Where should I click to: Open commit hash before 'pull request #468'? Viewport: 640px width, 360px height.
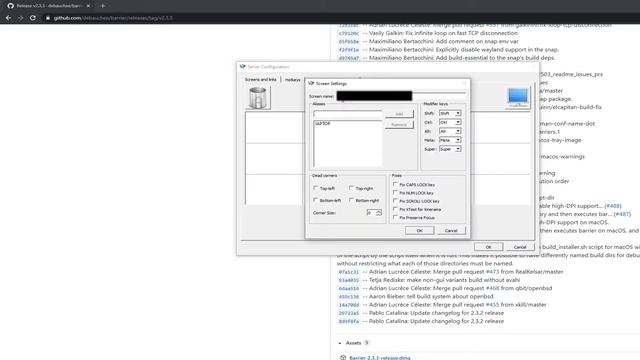coord(349,289)
